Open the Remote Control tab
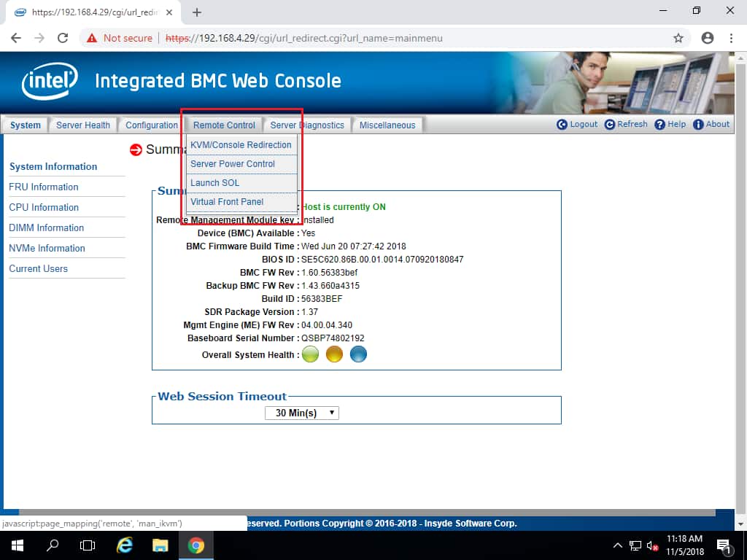The image size is (747, 560). click(x=224, y=125)
